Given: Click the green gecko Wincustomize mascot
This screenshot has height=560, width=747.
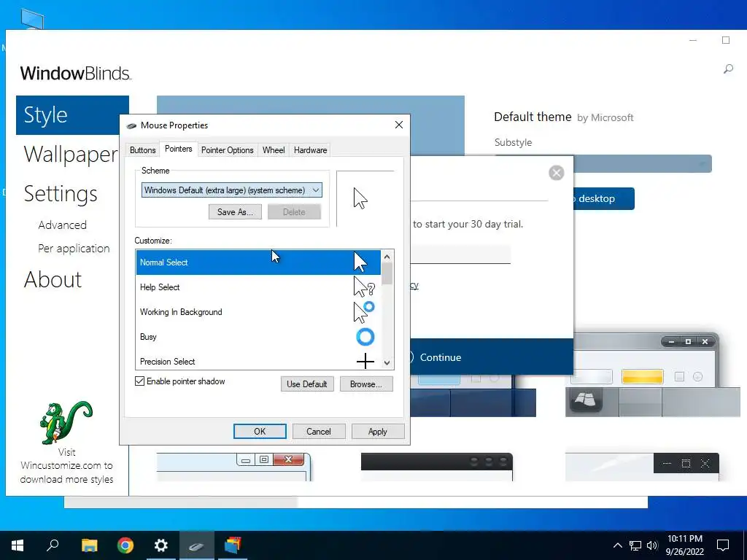Looking at the screenshot, I should (x=66, y=422).
